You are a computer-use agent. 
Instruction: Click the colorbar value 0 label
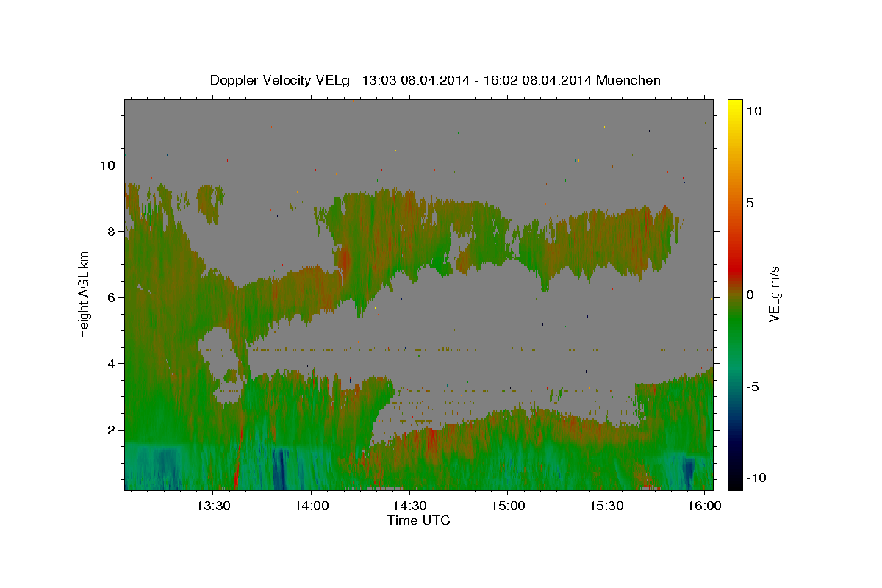(750, 295)
